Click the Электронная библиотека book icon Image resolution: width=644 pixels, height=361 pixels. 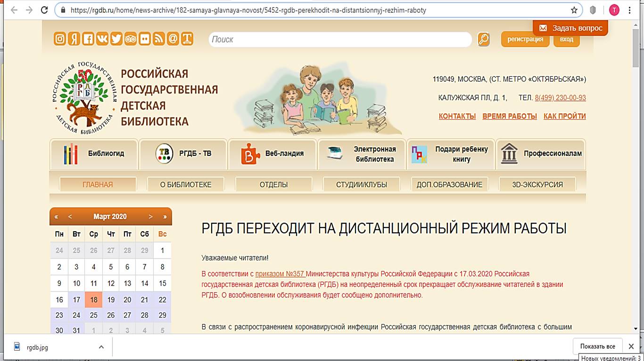[x=335, y=153]
